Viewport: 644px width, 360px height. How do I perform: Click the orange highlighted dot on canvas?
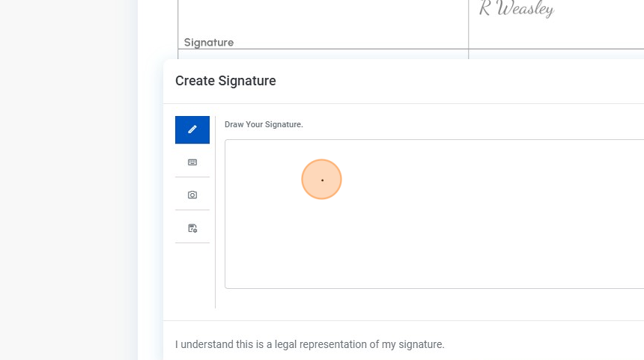point(322,180)
